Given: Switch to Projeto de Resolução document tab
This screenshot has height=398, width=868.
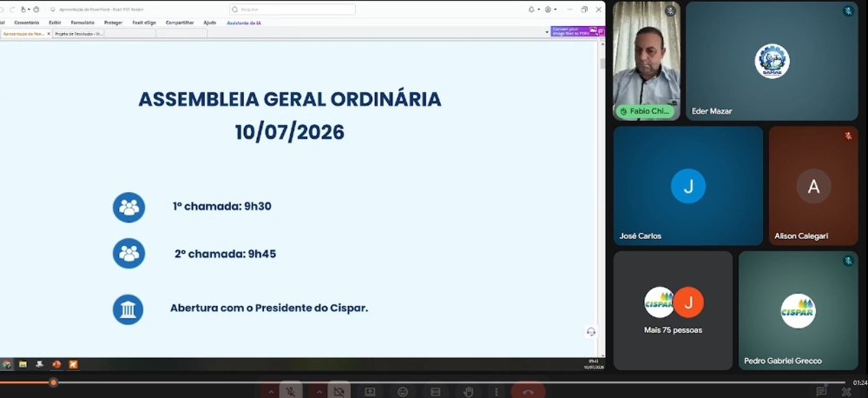Looking at the screenshot, I should pos(78,34).
